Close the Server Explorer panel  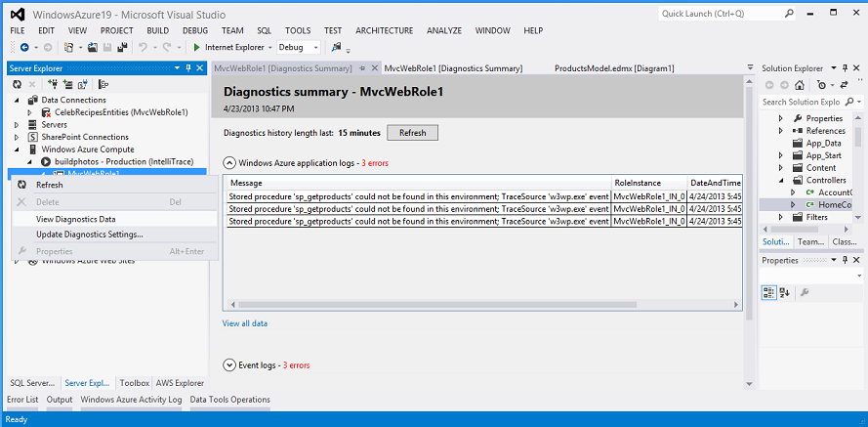(199, 68)
